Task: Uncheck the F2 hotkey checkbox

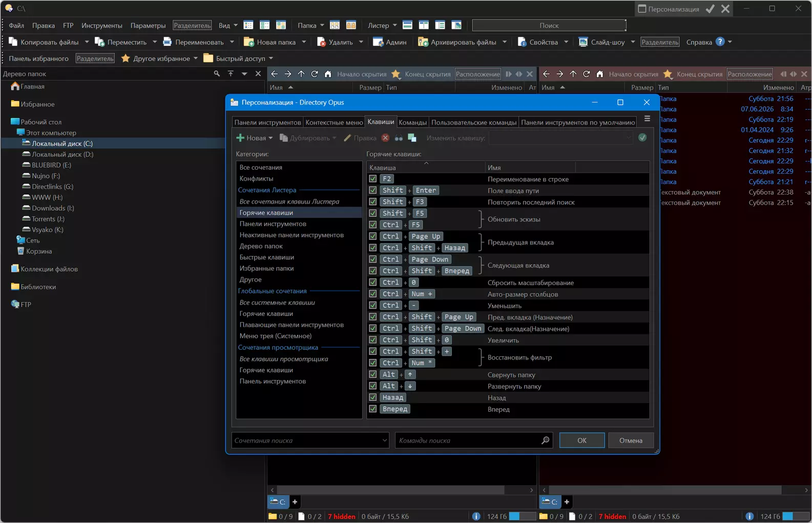Action: pos(373,179)
